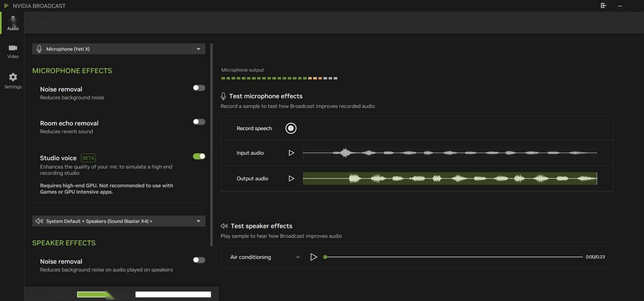Click the BETA badge beside Studio voice

[88, 158]
